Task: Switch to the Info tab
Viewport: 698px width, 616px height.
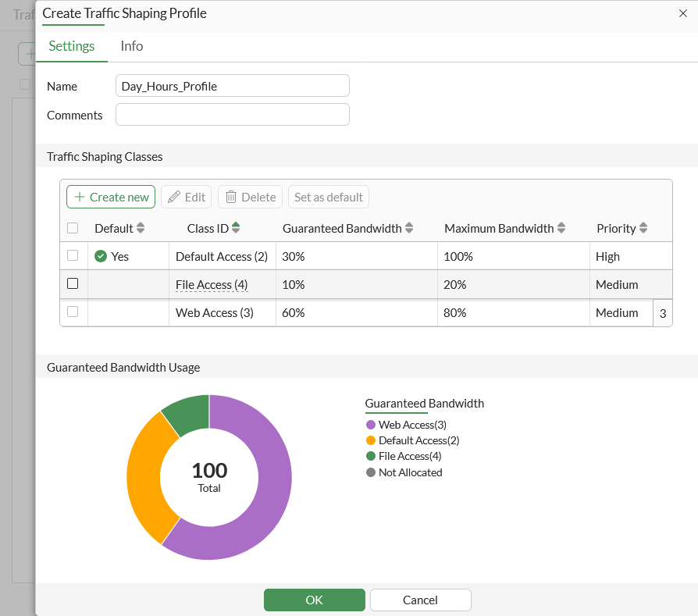Action: coord(131,46)
